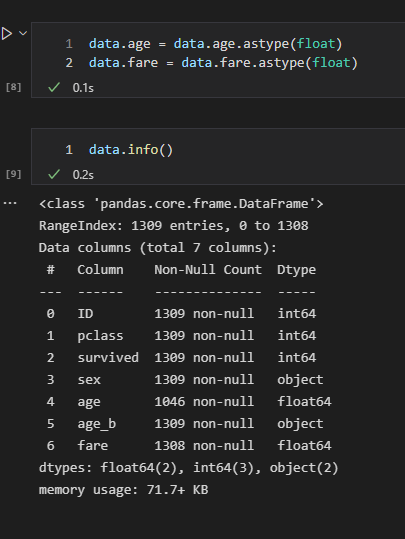
Task: Click object dtype in sex row
Action: point(300,380)
